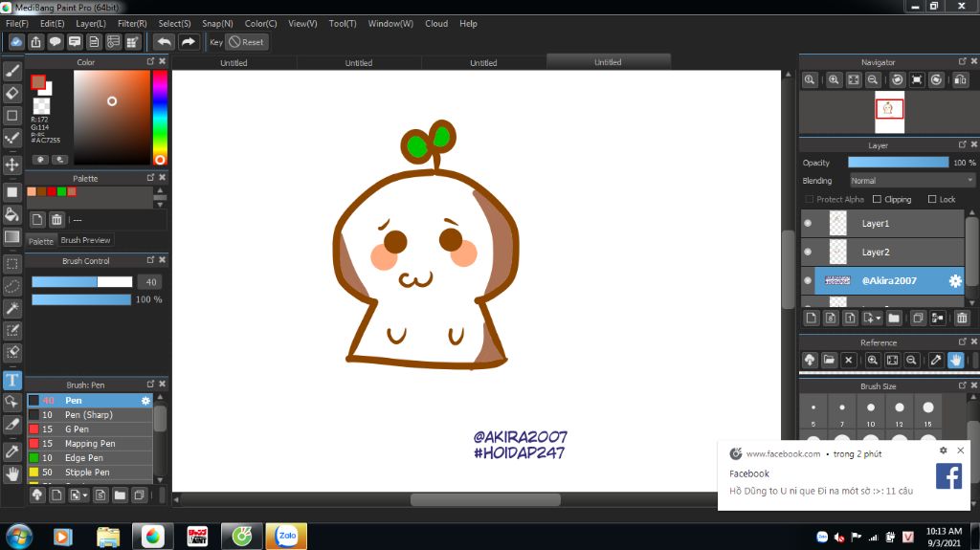This screenshot has width=980, height=550.
Task: Select the Lasso selection tool
Action: point(11,286)
